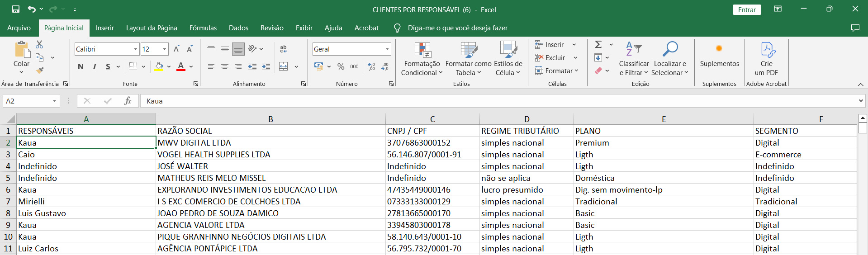The width and height of the screenshot is (868, 255).
Task: Open the Arquivo tab
Action: coord(19,28)
